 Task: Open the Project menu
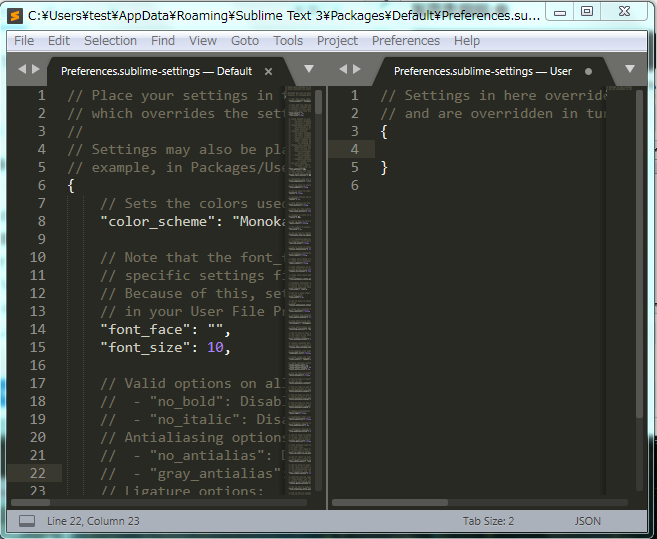337,41
